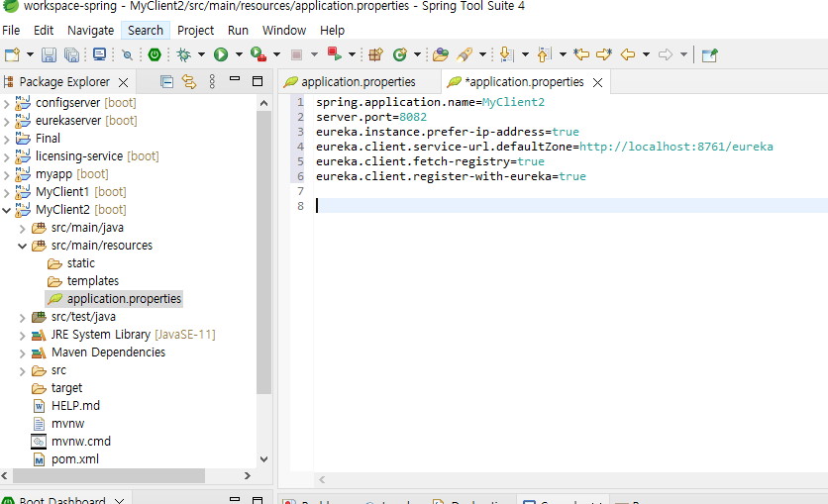Viewport: 828px width, 504px height.
Task: Open the Search menu
Action: click(x=146, y=30)
